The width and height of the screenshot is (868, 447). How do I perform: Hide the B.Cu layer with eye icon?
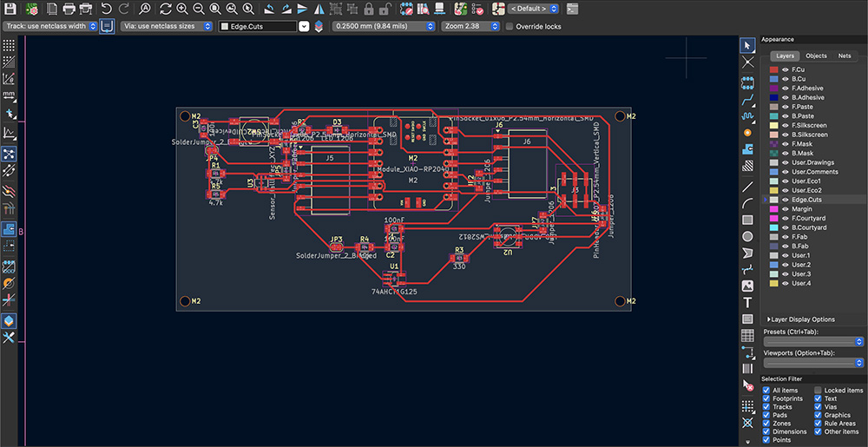click(x=785, y=79)
